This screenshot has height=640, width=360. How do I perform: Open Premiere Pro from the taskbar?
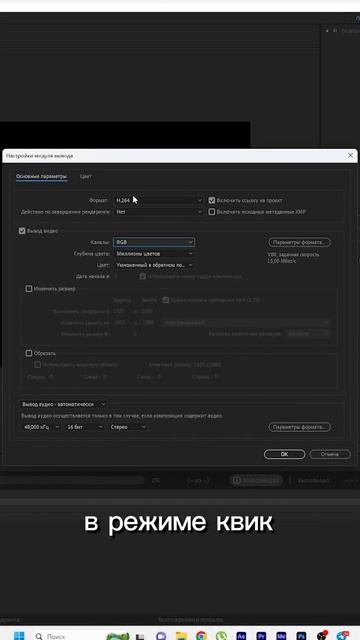coord(261,636)
